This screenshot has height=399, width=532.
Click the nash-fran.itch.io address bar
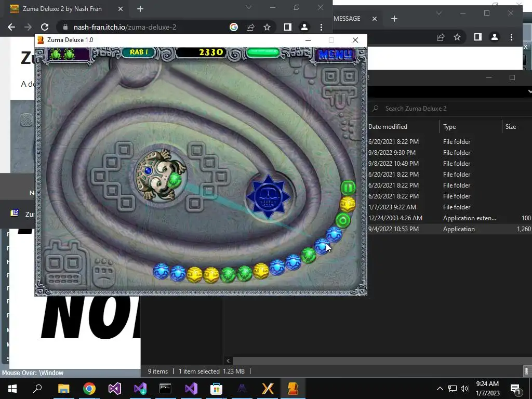tap(142, 27)
